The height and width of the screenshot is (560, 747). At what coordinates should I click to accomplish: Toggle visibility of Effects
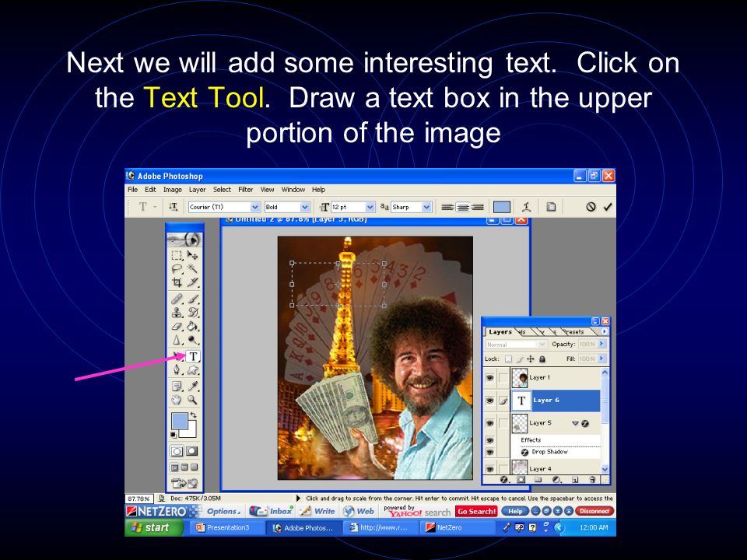click(x=489, y=440)
